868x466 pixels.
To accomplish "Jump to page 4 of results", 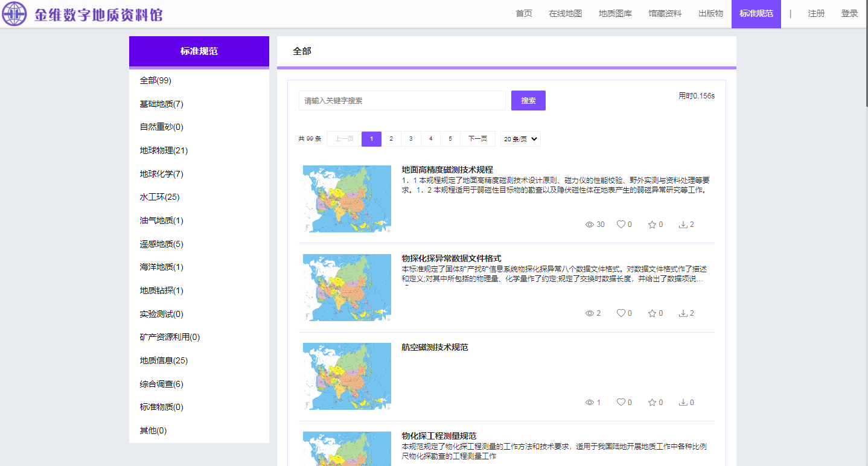I will [430, 139].
